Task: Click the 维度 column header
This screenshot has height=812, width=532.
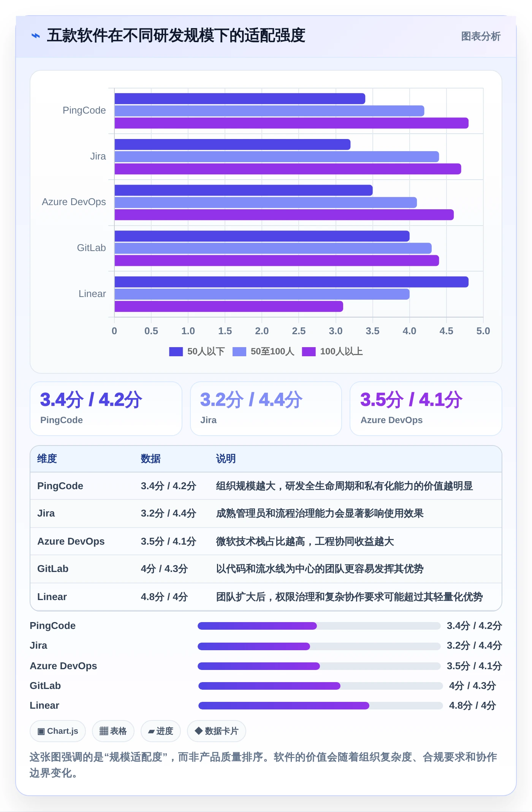Action: tap(47, 459)
